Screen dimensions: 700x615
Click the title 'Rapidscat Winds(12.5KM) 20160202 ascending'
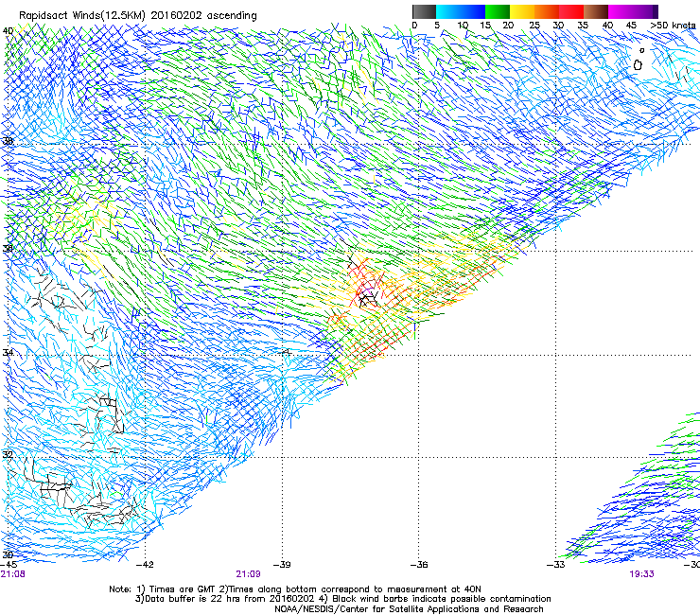[138, 15]
